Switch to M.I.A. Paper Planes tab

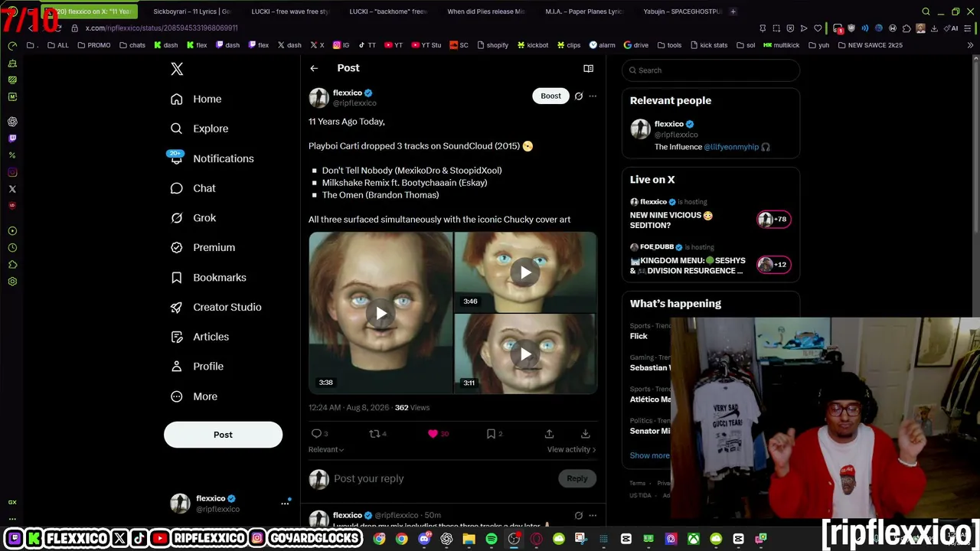[x=583, y=11]
